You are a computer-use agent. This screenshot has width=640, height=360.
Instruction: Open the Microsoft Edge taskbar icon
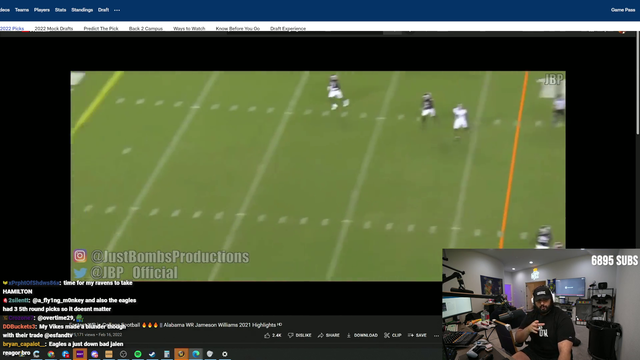(196, 354)
